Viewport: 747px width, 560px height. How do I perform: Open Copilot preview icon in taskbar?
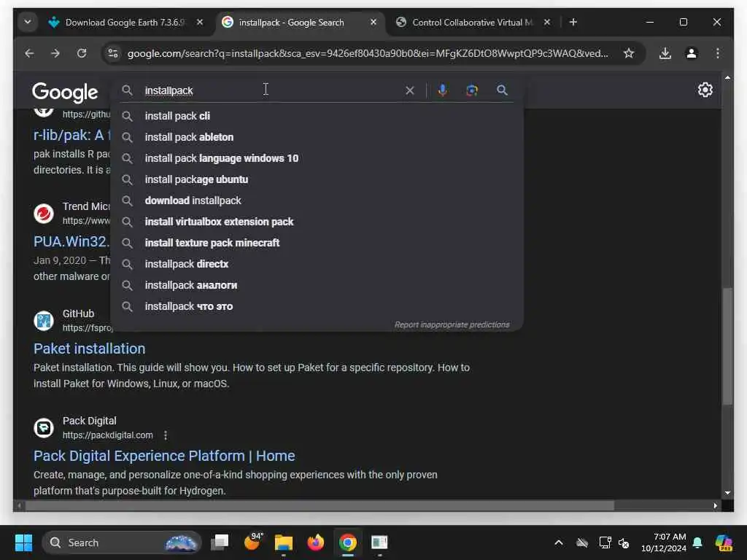coord(724,542)
